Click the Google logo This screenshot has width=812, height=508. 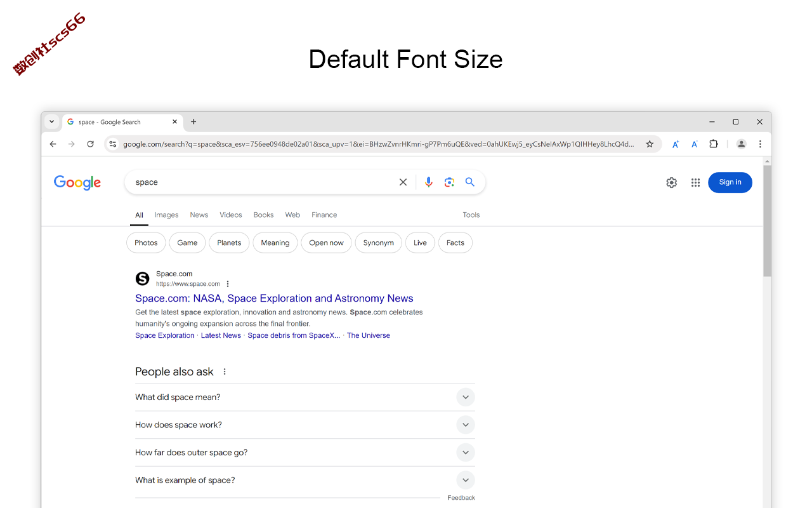click(x=77, y=183)
